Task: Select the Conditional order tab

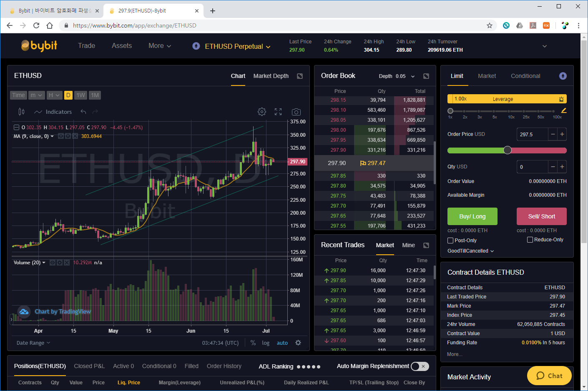Action: point(525,76)
